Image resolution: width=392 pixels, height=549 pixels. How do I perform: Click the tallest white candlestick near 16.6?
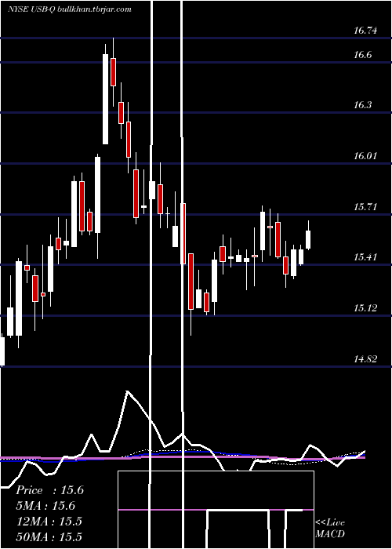click(105, 99)
